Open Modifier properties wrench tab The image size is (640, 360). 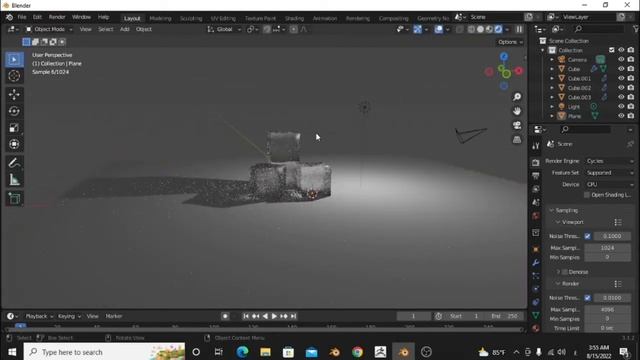pyautogui.click(x=536, y=262)
